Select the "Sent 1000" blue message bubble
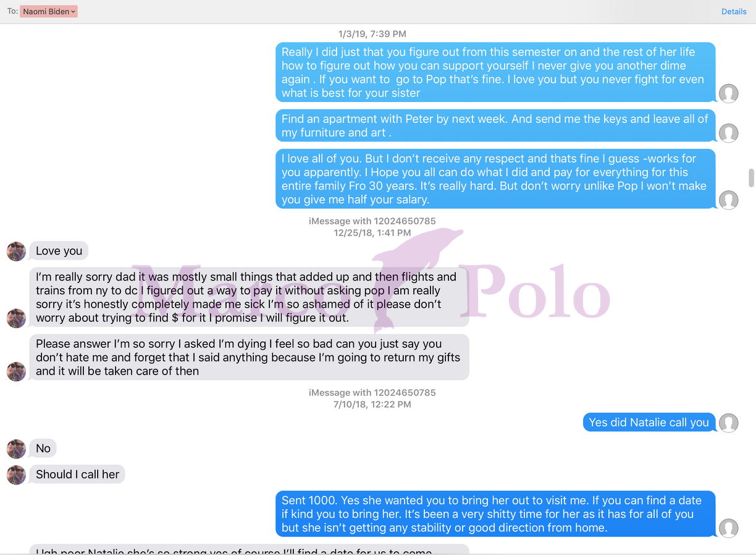Viewport: 756px width, 555px height. click(495, 514)
